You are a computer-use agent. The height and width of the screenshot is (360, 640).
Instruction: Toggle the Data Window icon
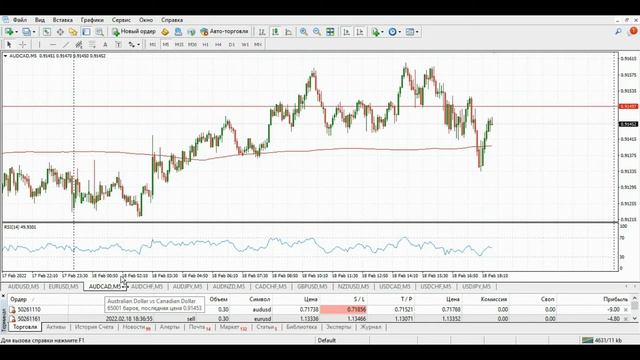click(60, 32)
